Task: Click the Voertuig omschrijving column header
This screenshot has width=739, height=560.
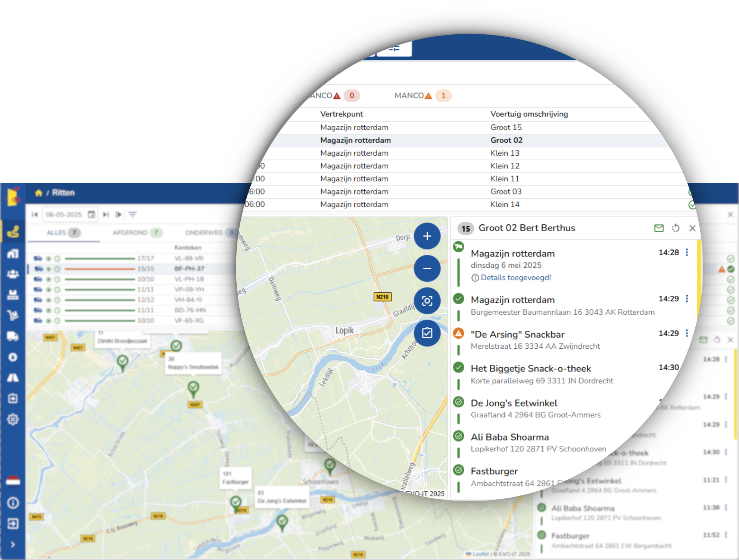Action: click(529, 114)
